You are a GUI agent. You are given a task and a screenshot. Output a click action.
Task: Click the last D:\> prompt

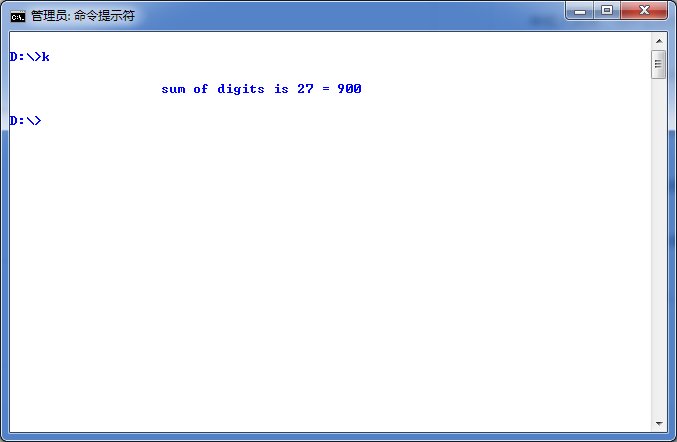[25, 121]
